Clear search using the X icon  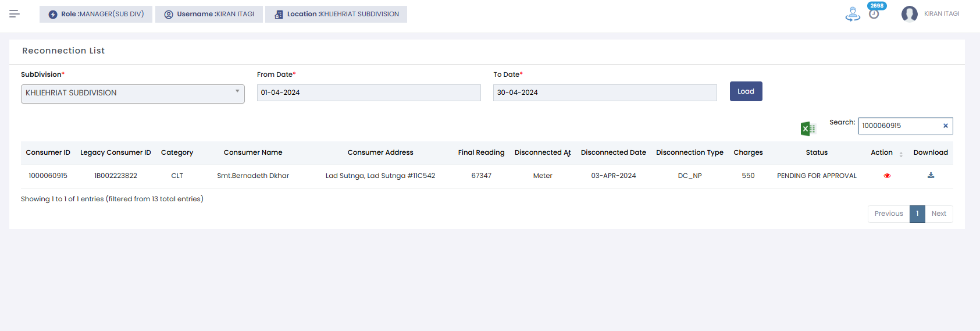tap(945, 126)
